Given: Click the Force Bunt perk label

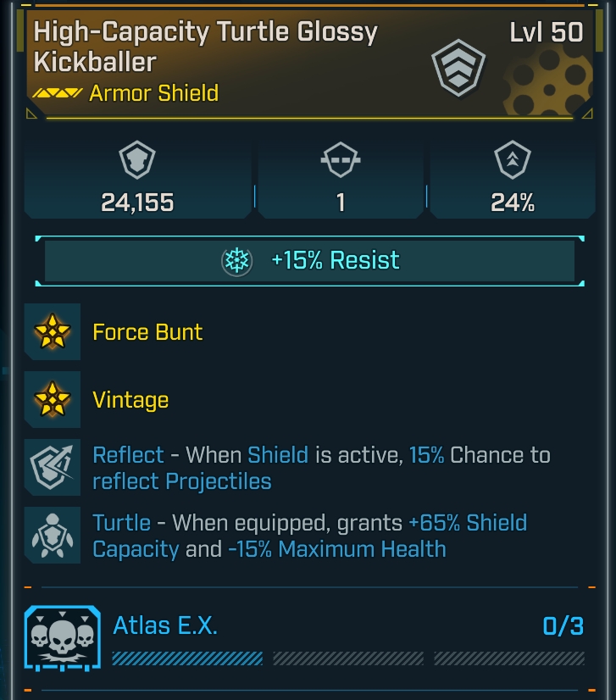Looking at the screenshot, I should (x=147, y=331).
